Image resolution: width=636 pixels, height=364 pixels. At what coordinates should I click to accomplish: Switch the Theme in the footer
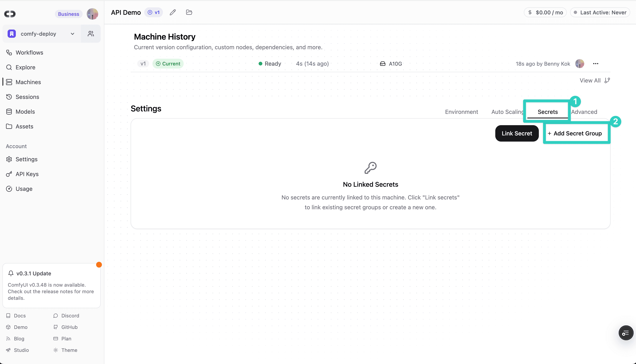(x=69, y=350)
